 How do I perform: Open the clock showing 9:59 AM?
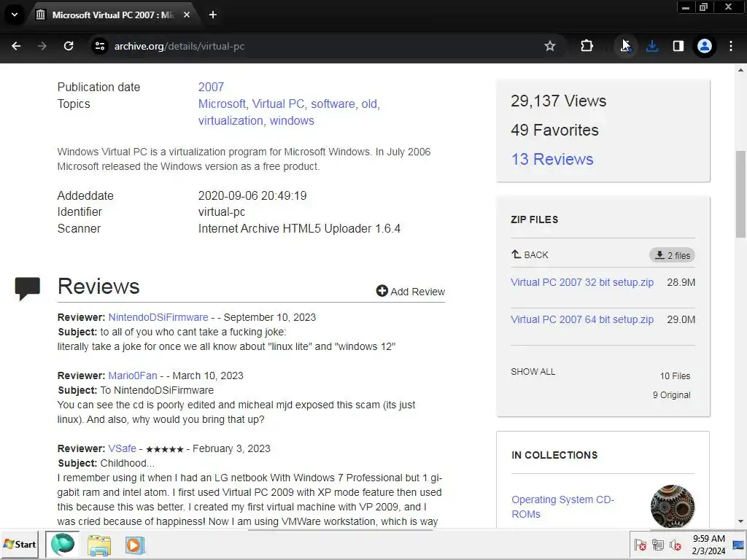point(708,545)
